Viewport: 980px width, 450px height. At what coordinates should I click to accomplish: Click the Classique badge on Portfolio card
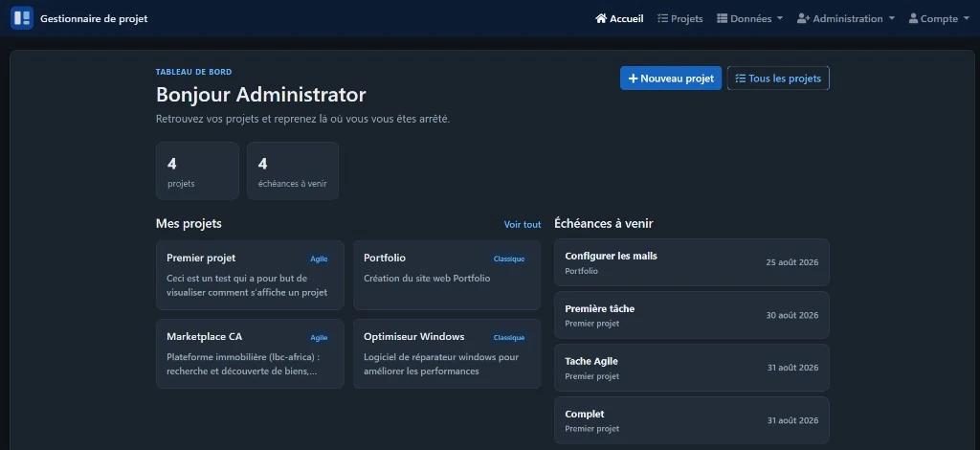(509, 259)
